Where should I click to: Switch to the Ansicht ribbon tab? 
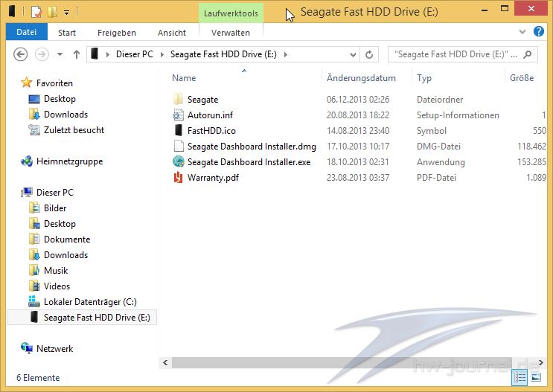171,33
